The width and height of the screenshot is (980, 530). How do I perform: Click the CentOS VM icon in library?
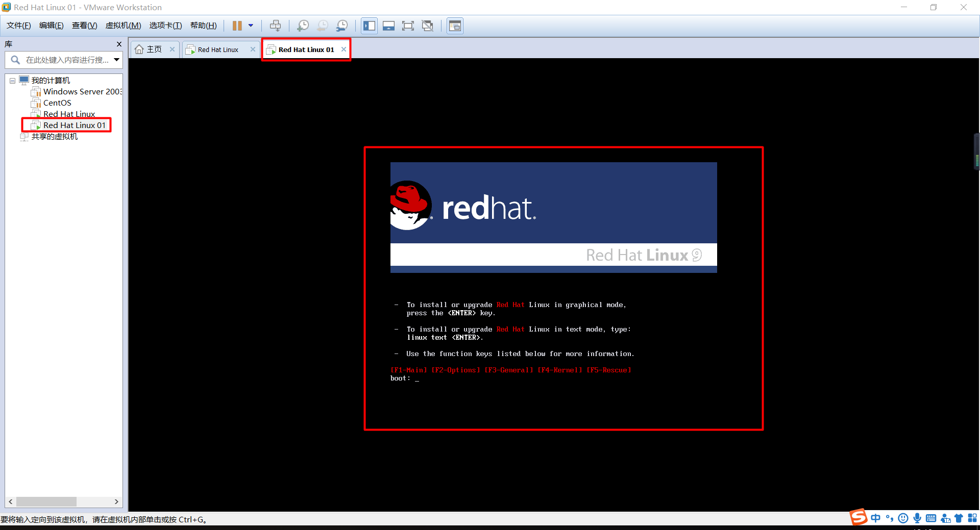coord(36,103)
